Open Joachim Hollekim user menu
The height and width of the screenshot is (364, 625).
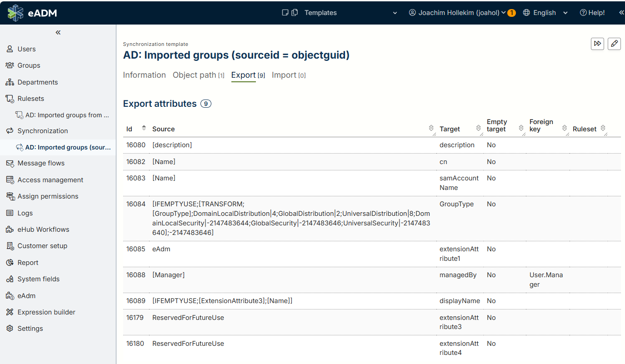pos(458,13)
